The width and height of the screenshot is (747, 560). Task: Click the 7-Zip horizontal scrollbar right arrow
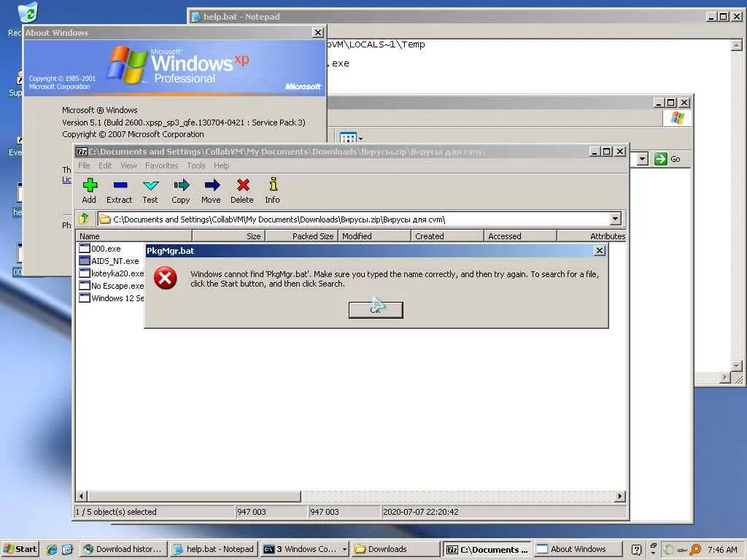click(620, 496)
